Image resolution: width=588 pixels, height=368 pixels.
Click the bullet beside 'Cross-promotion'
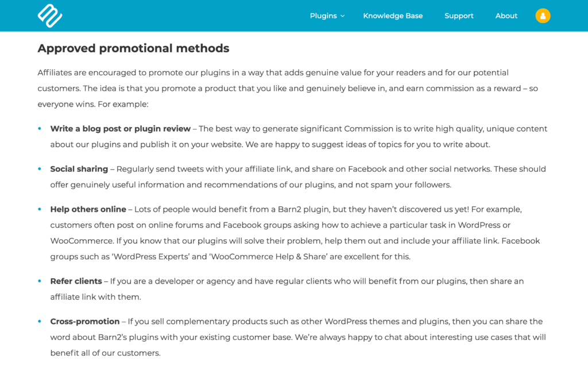(40, 321)
